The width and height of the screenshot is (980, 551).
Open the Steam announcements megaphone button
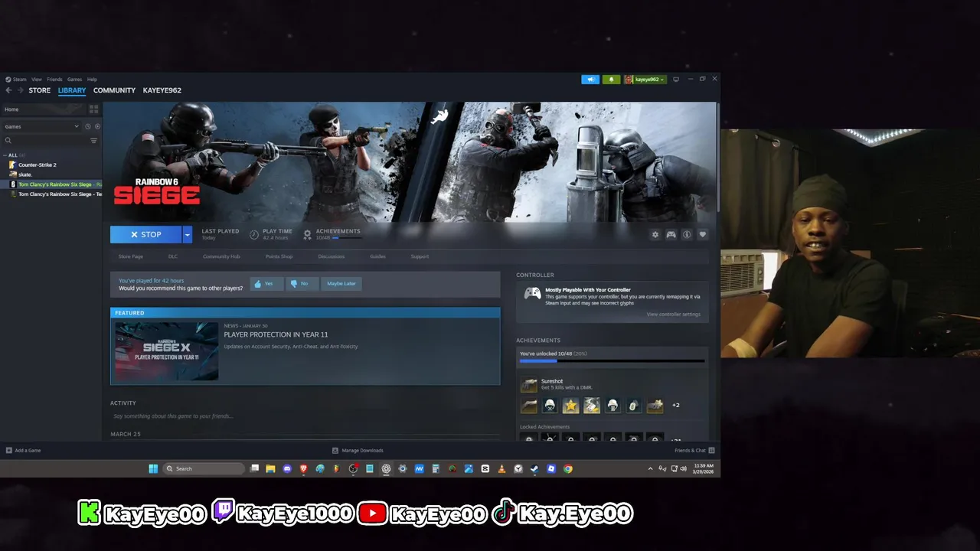pyautogui.click(x=590, y=80)
